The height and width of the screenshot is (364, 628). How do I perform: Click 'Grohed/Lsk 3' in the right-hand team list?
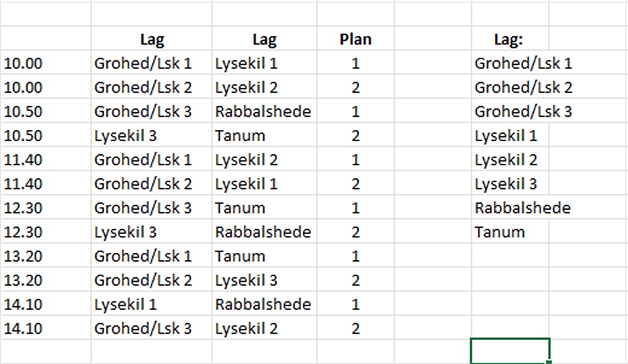pyautogui.click(x=523, y=112)
